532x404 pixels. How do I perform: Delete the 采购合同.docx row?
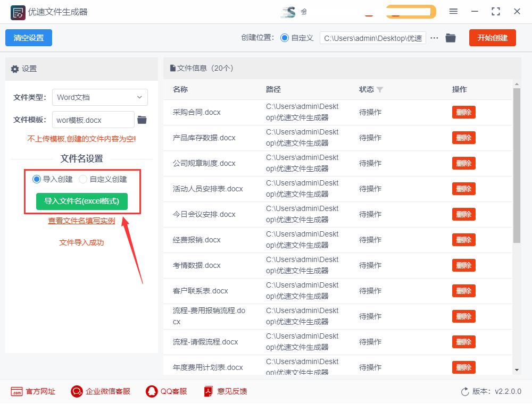(x=463, y=112)
